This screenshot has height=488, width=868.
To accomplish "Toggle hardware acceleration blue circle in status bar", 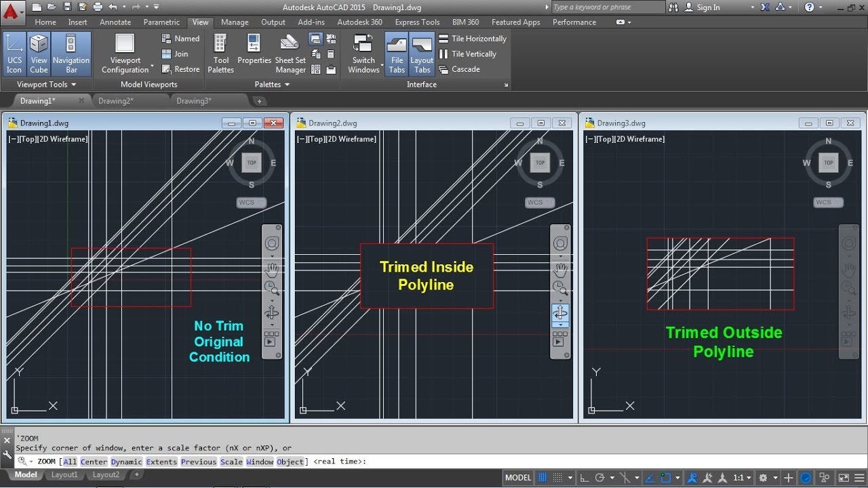I will click(806, 477).
